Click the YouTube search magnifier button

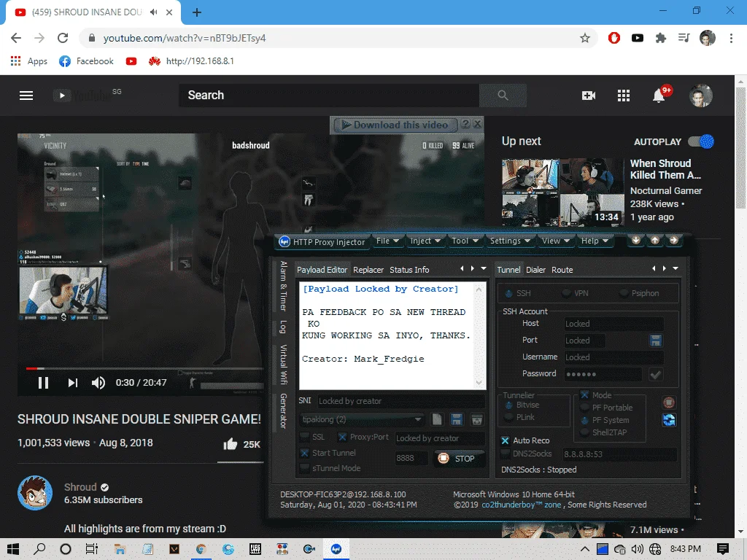click(x=503, y=96)
